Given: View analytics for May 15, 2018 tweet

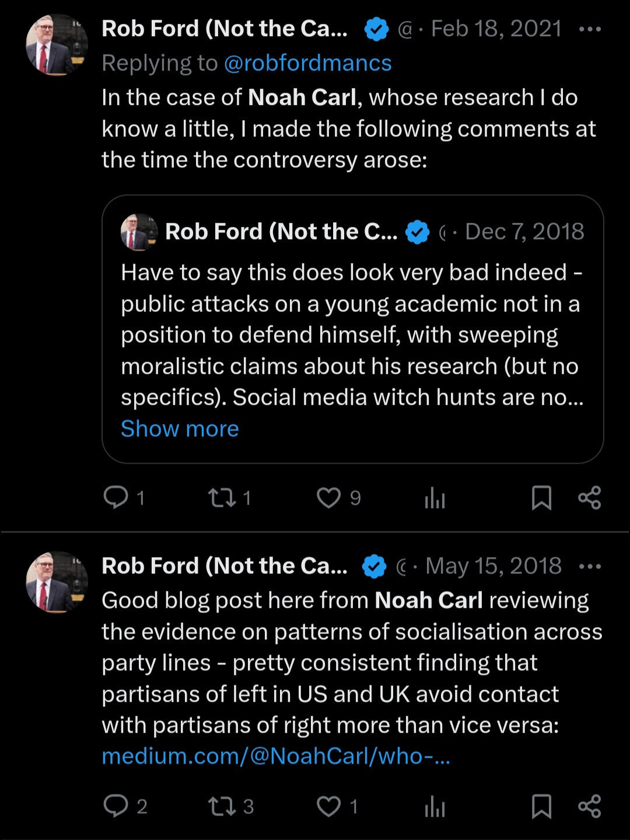Looking at the screenshot, I should click(x=435, y=807).
